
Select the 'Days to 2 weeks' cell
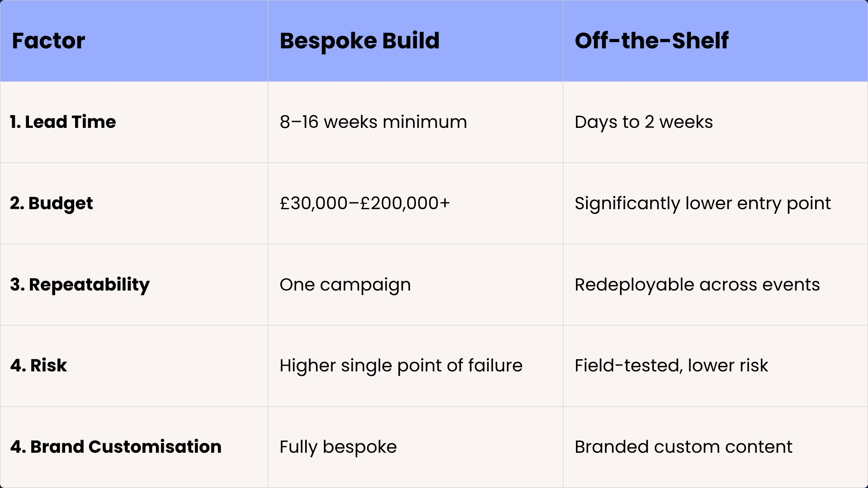(643, 122)
